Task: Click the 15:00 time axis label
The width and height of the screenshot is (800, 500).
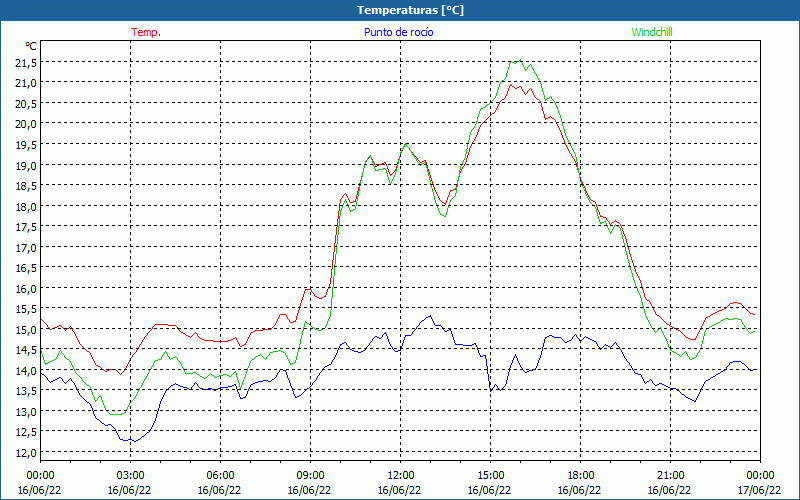Action: pos(491,476)
